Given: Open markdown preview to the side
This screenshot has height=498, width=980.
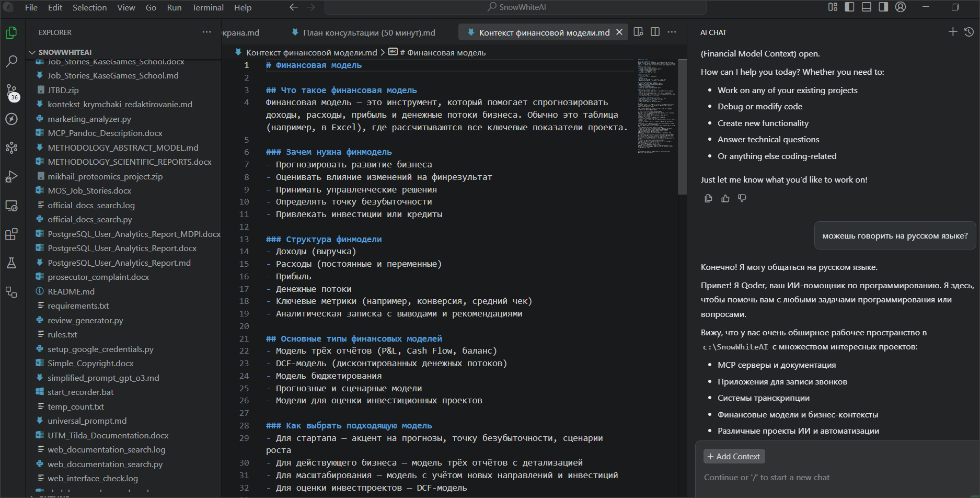Looking at the screenshot, I should 638,32.
